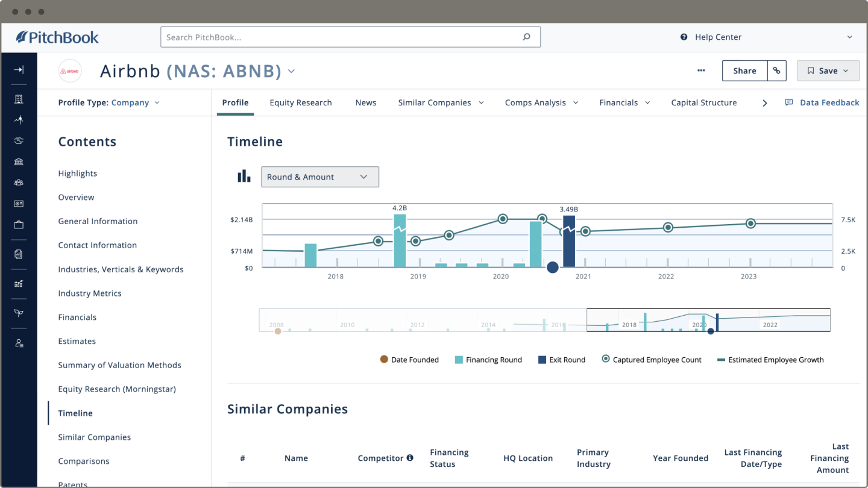
Task: Switch to the Profile tab
Action: [235, 102]
